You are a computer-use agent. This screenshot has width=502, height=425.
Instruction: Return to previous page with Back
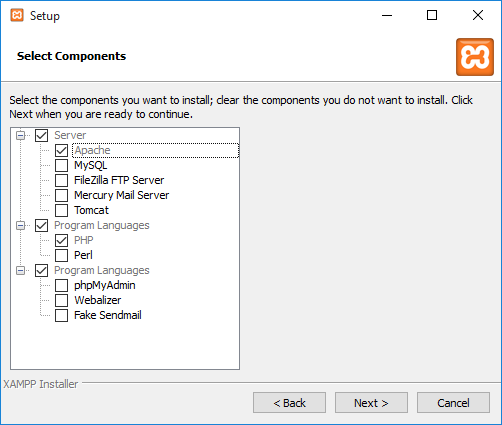[x=289, y=403]
